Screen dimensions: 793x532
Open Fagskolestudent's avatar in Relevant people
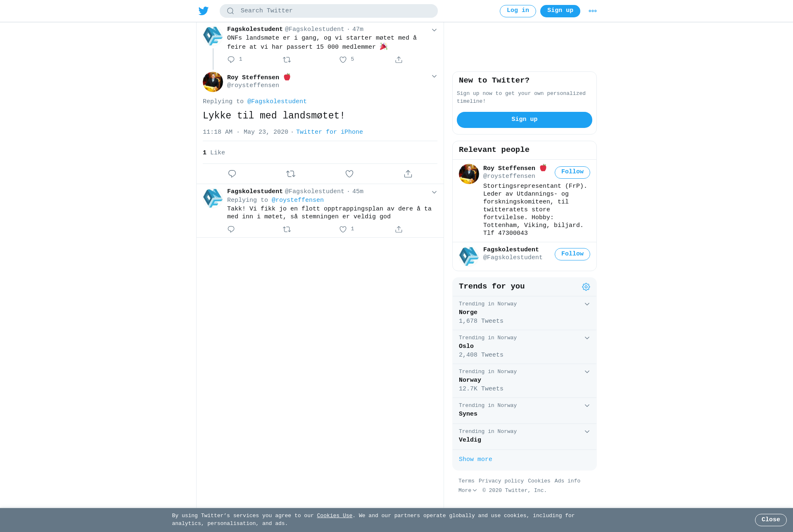(x=469, y=256)
